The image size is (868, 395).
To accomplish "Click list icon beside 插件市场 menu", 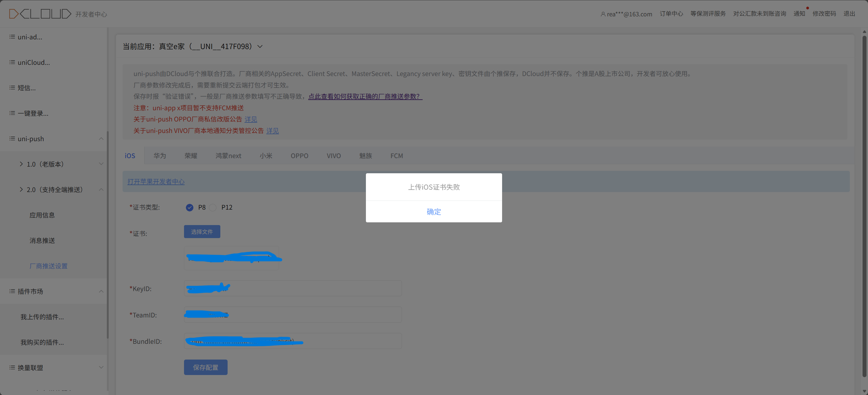I will click(x=12, y=291).
